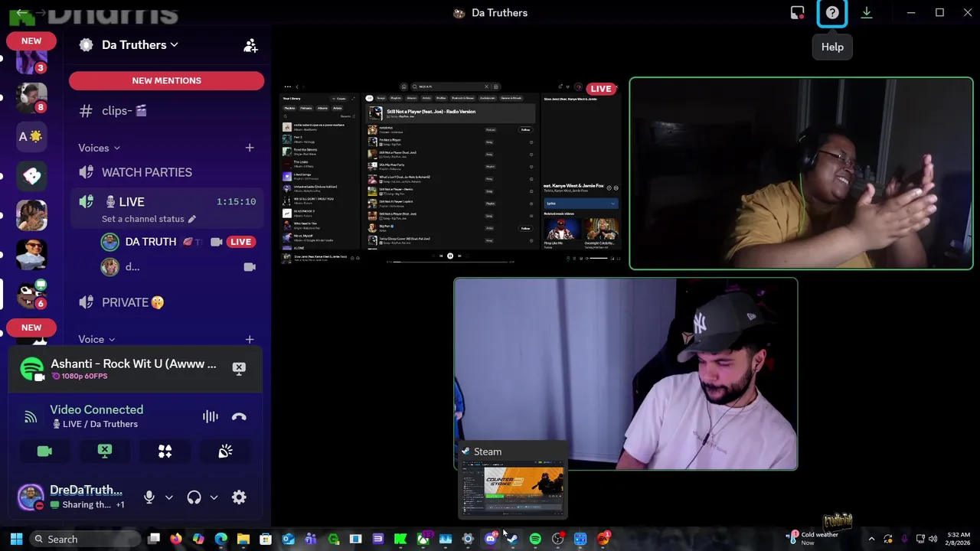Open Video Connected connection details

pyautogui.click(x=96, y=410)
